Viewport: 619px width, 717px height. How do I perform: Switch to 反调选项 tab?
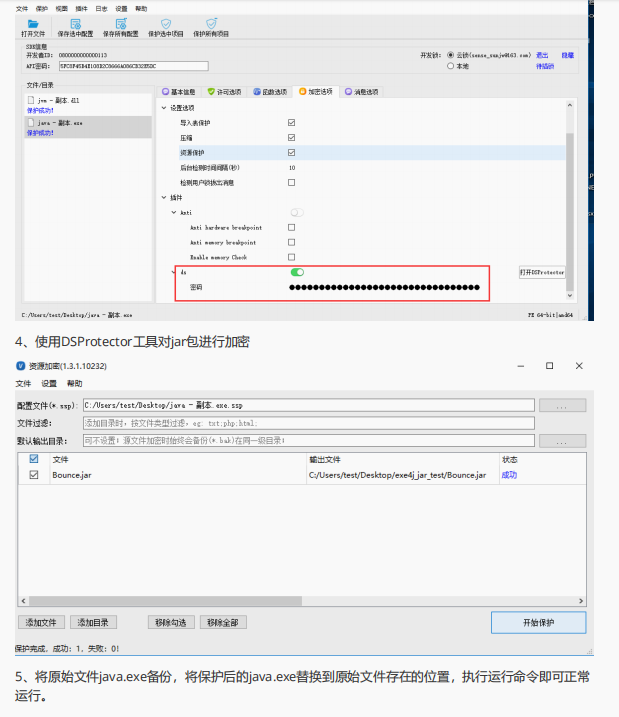click(x=270, y=92)
